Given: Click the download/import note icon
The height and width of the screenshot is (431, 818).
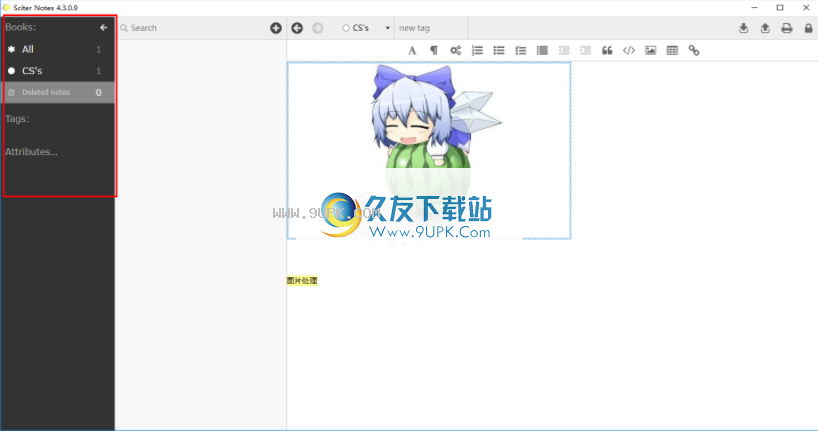Looking at the screenshot, I should [x=743, y=28].
